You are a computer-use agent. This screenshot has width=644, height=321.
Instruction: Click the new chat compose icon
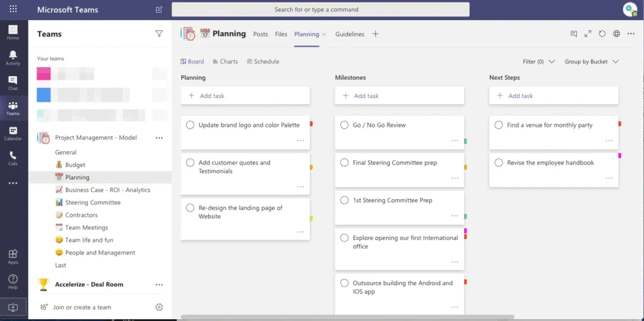tap(159, 9)
